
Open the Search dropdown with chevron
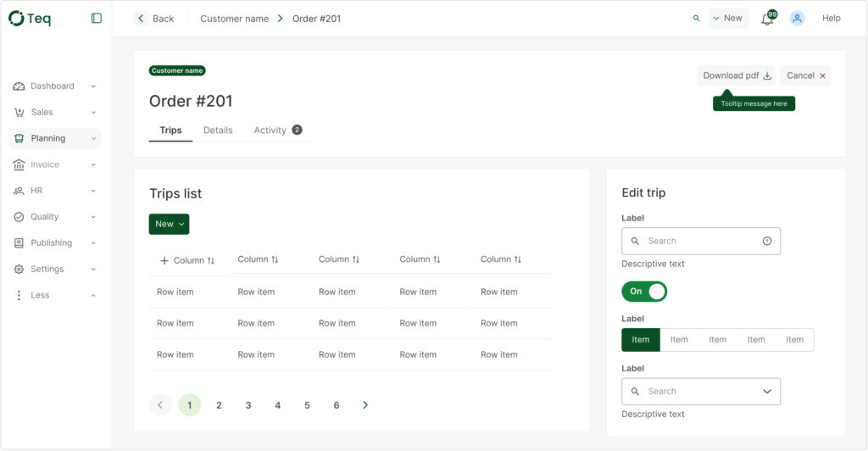[766, 392]
